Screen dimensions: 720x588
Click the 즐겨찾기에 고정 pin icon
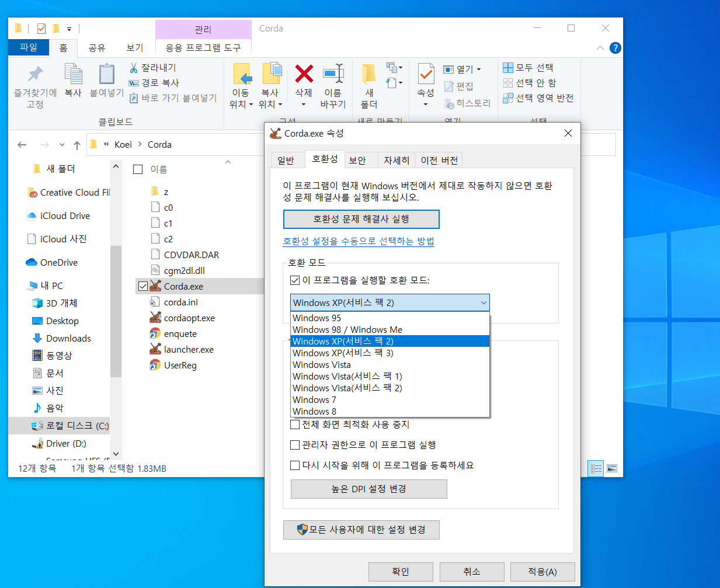click(36, 74)
